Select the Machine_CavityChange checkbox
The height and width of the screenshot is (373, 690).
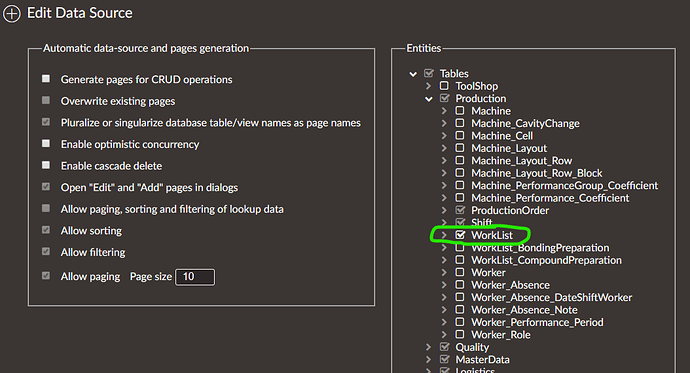(x=460, y=123)
